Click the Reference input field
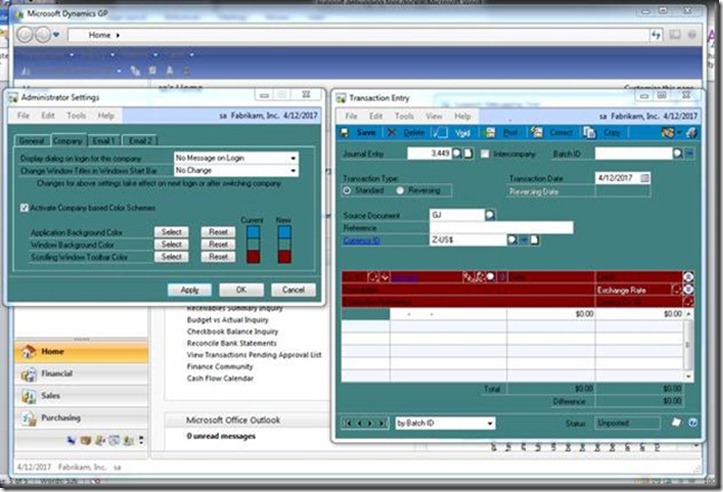 501,227
